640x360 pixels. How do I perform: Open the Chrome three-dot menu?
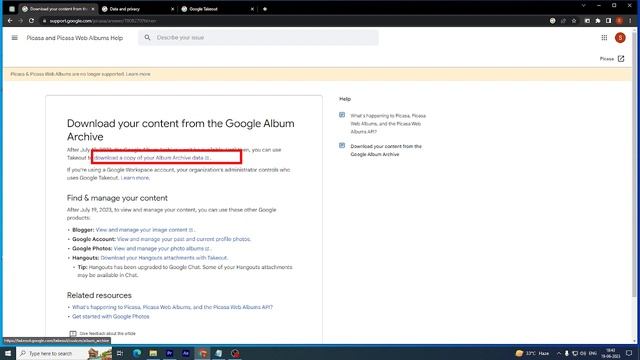pos(630,21)
